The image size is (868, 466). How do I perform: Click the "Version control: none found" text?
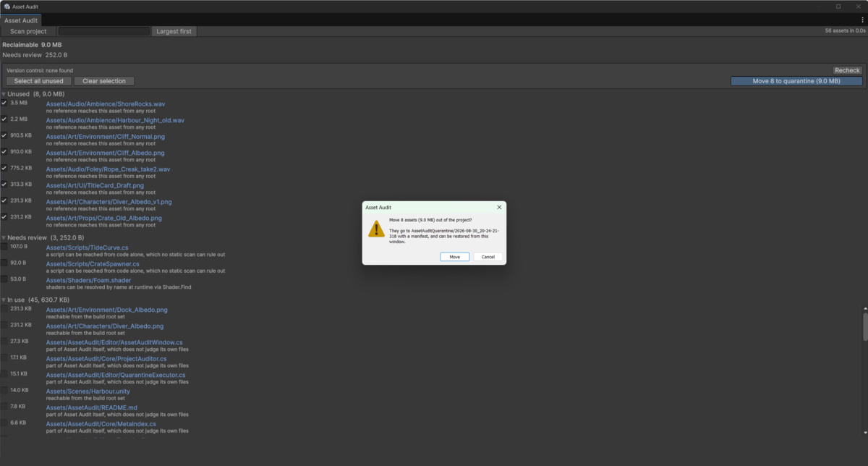[40, 70]
